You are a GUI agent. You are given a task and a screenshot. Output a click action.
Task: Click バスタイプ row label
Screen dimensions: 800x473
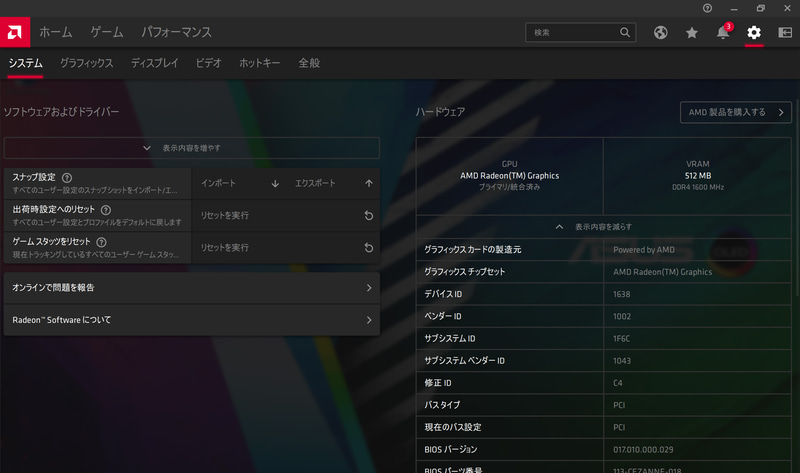(x=442, y=405)
